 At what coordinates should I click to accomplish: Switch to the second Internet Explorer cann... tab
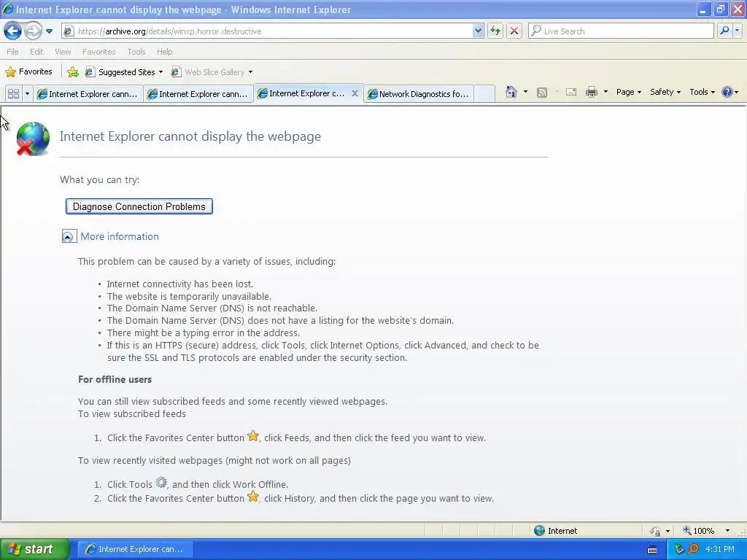(198, 94)
